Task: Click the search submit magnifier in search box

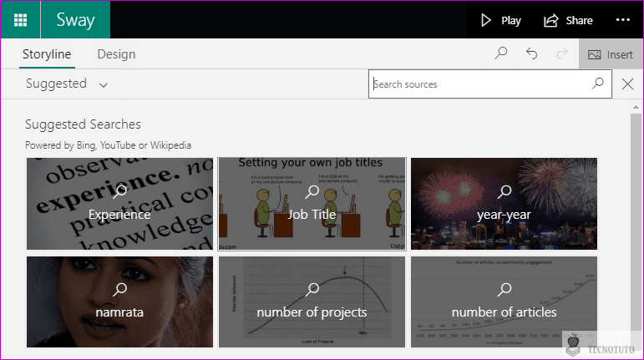Action: click(x=598, y=84)
